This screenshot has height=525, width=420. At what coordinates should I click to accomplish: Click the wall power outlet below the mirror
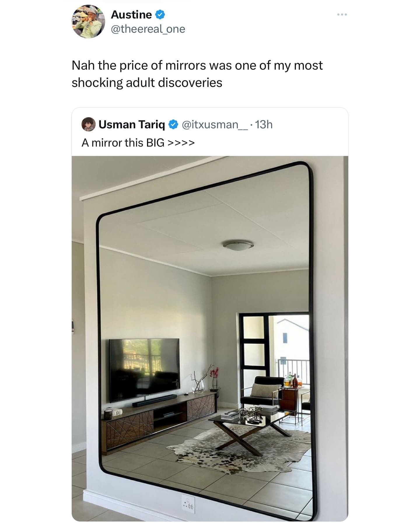click(188, 504)
